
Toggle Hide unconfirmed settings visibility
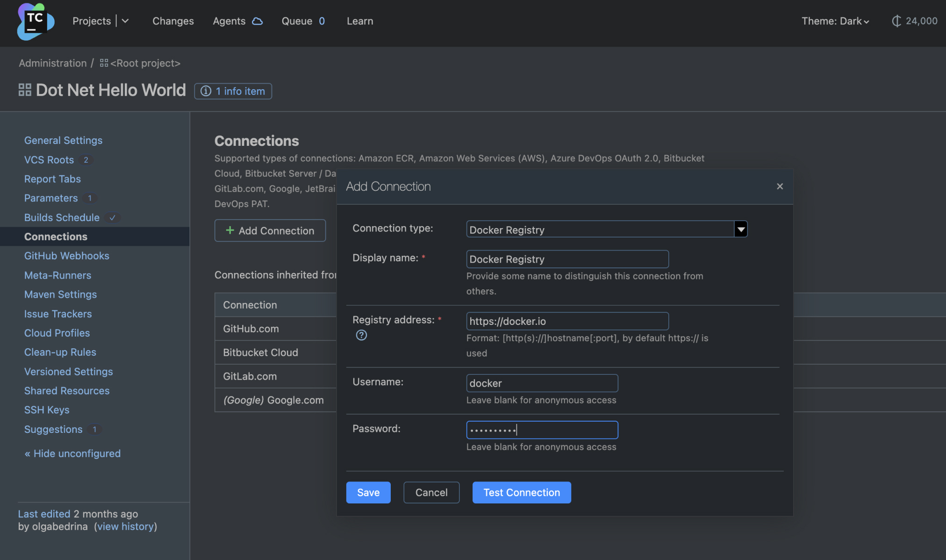72,453
